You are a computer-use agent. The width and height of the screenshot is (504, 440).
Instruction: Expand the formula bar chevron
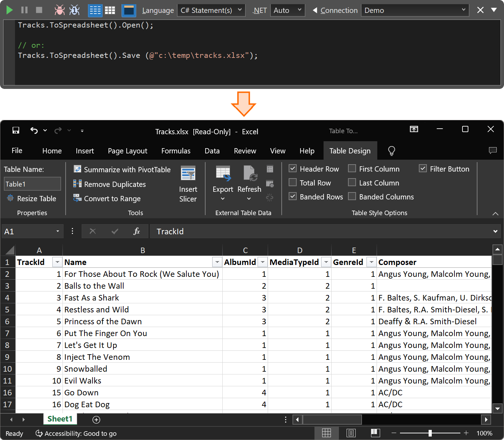point(495,232)
